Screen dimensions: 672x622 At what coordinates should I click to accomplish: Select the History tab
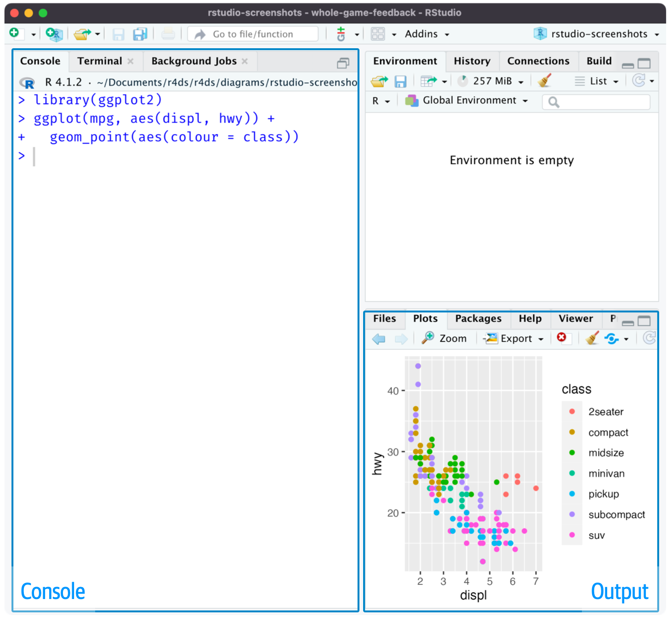tap(472, 61)
